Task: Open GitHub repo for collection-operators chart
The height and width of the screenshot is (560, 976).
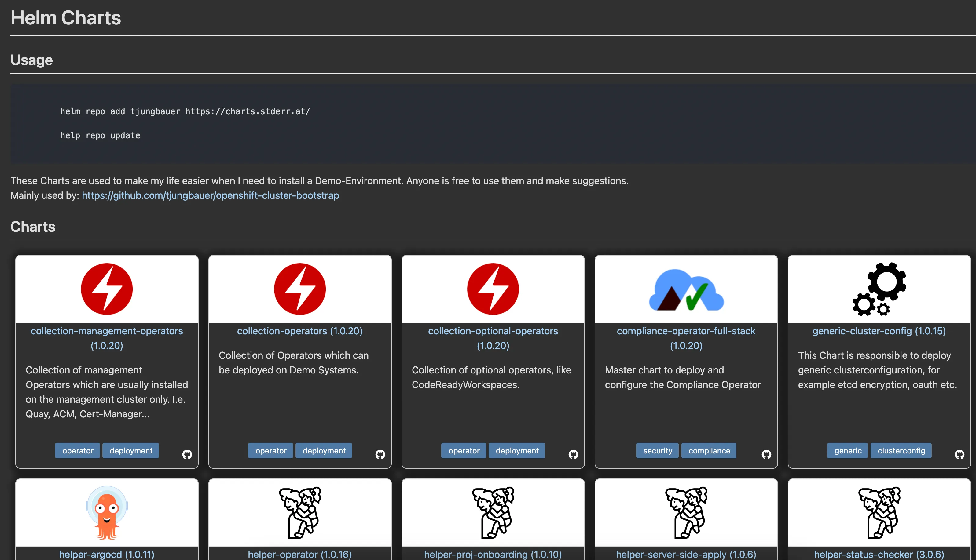Action: 380,454
